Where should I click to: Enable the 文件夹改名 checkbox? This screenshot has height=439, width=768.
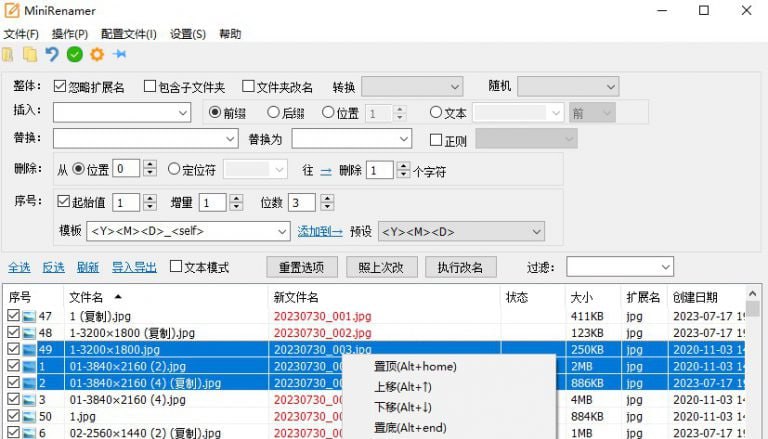(x=248, y=86)
